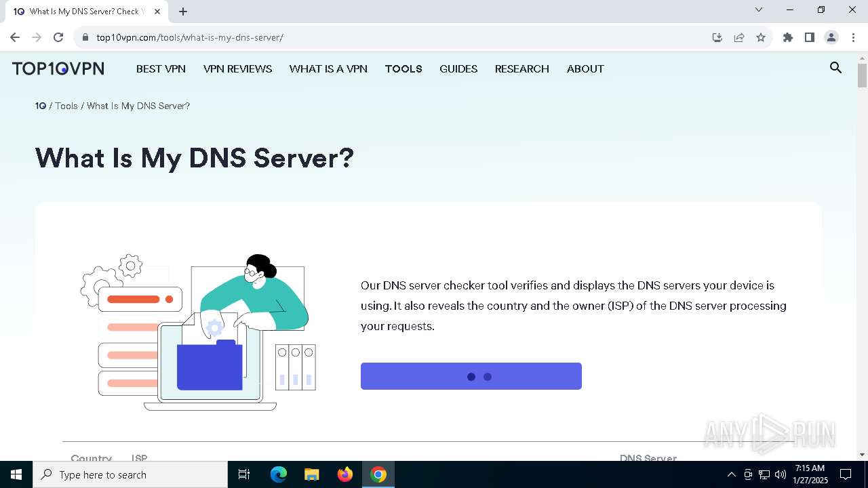
Task: Open the tab search dropdown chevron
Action: [x=759, y=9]
